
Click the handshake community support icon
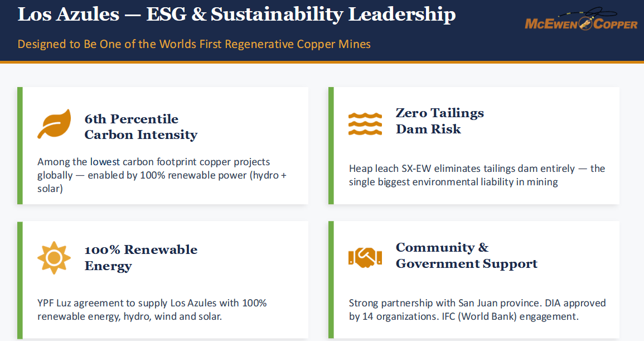365,258
